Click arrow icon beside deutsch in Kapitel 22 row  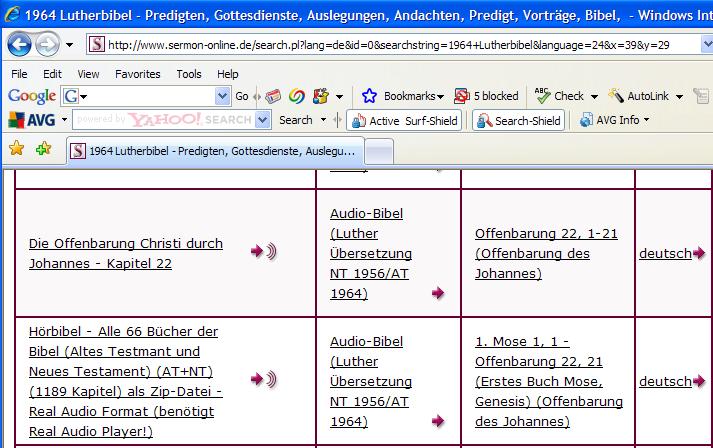[699, 252]
